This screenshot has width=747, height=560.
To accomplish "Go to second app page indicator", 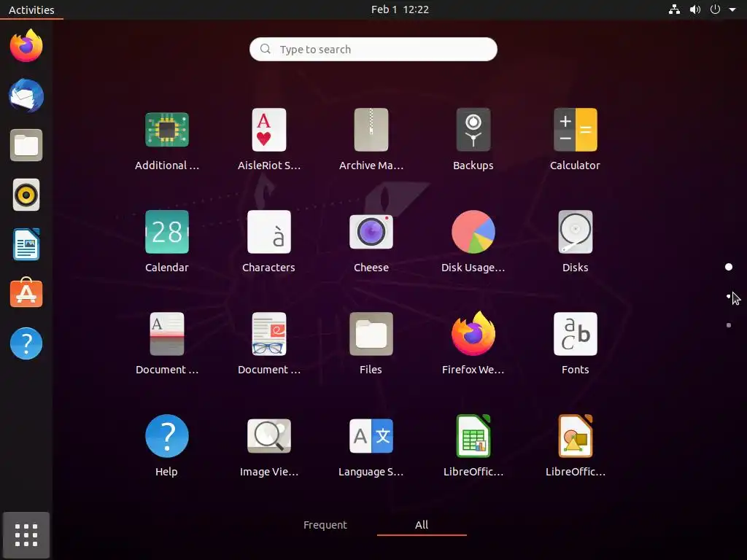I will (729, 296).
